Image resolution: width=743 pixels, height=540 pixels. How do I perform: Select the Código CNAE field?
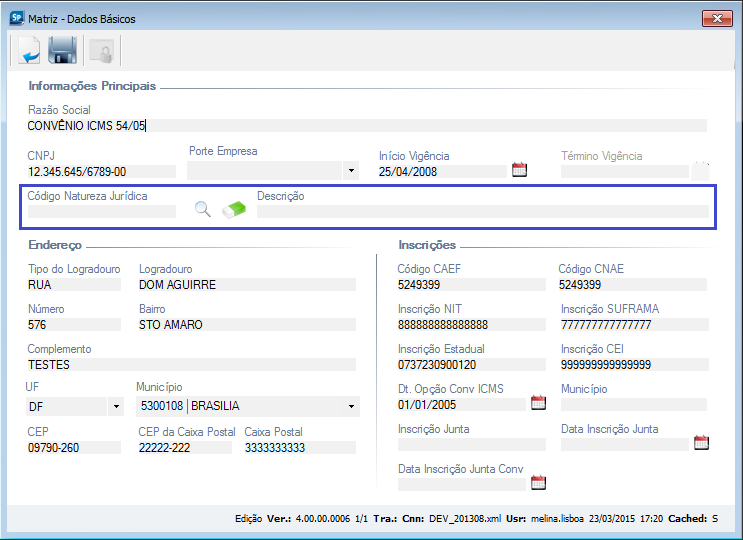(x=632, y=284)
